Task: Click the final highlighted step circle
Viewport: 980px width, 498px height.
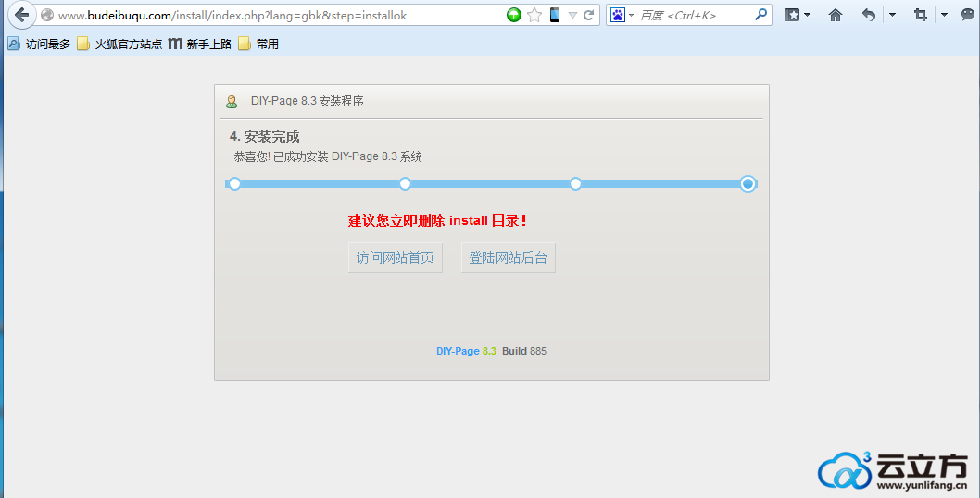Action: (748, 183)
